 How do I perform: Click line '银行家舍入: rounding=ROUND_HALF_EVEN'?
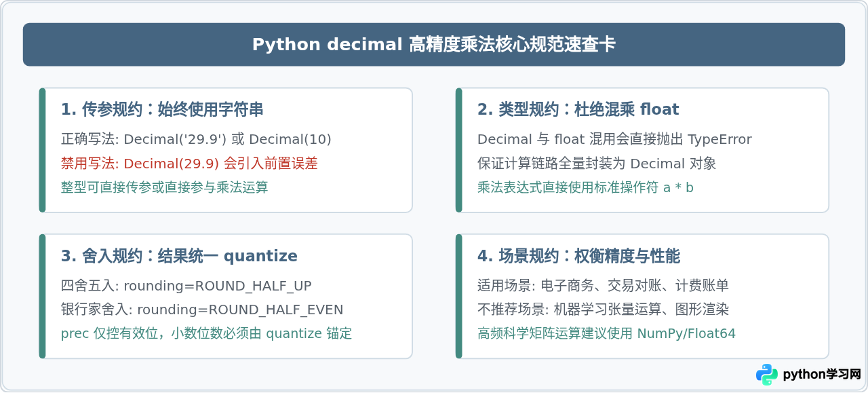202,310
